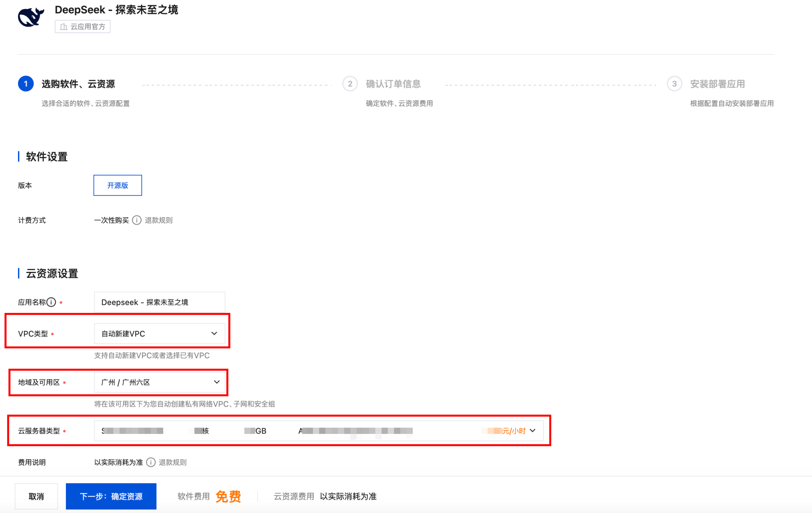Click subtitle 选择合适的软件、云资源配置
The width and height of the screenshot is (812, 513).
tap(86, 103)
